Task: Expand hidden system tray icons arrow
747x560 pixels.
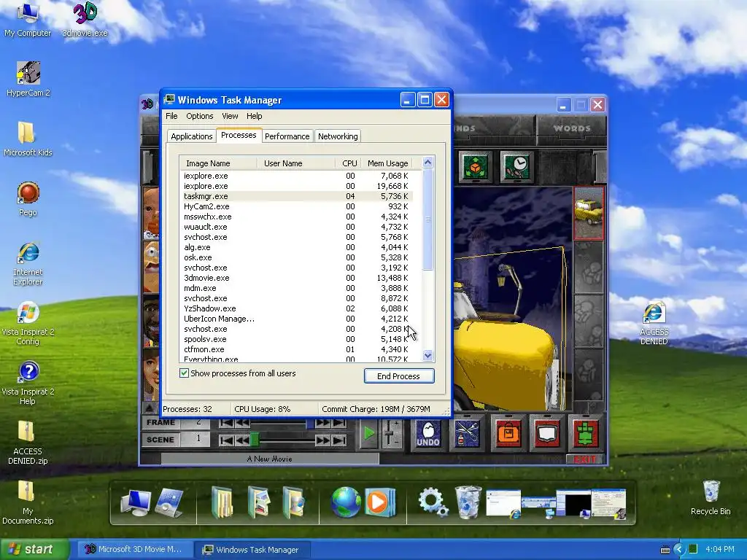Action: (679, 550)
